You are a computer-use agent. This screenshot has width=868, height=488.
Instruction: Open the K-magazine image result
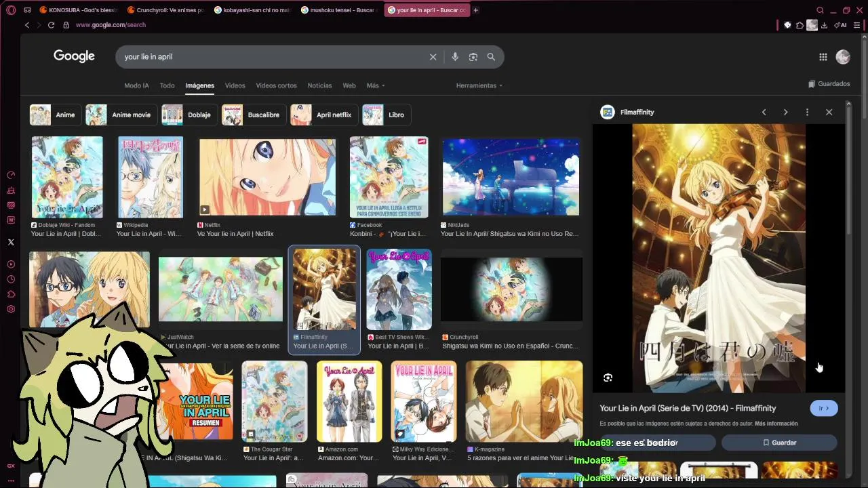coord(524,401)
